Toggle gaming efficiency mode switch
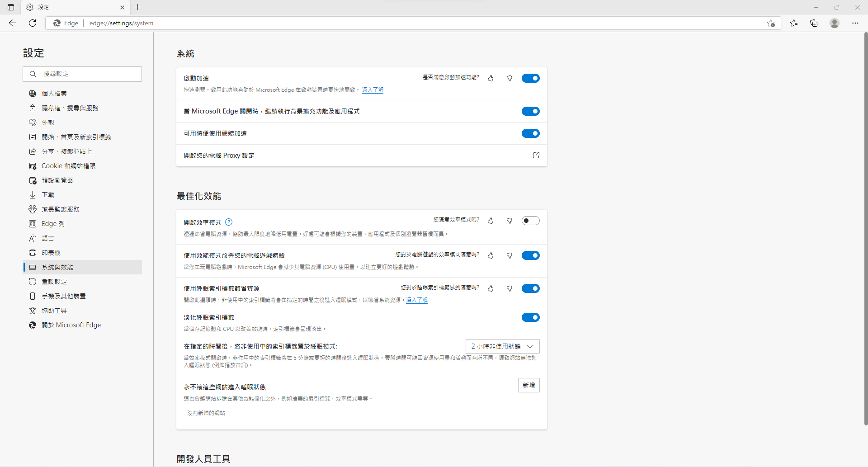 point(531,255)
